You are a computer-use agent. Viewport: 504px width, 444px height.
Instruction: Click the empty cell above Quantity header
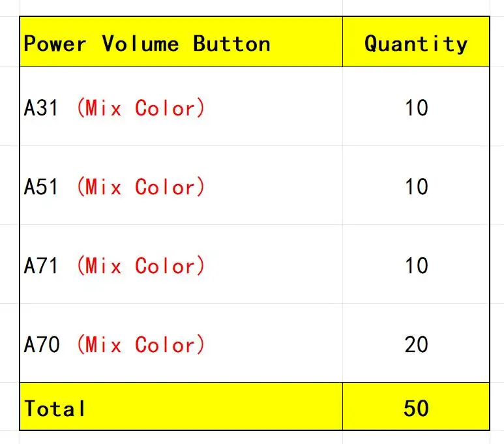pyautogui.click(x=416, y=8)
